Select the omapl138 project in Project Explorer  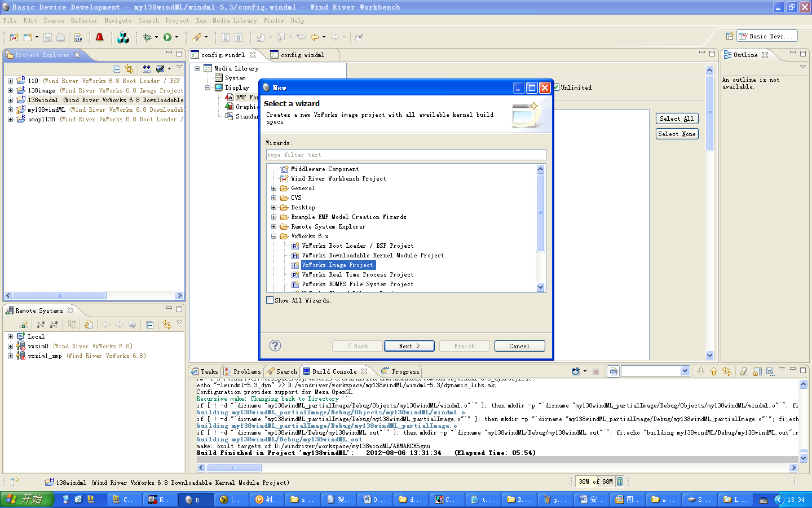pyautogui.click(x=42, y=120)
